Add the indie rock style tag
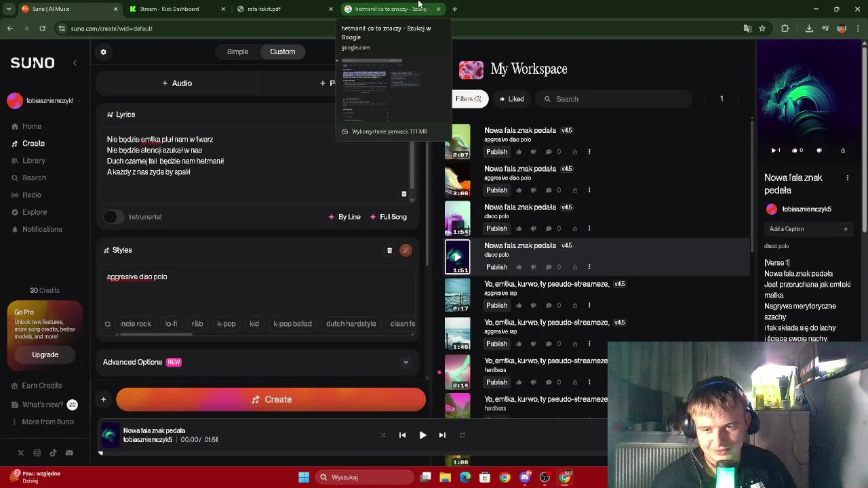This screenshot has width=868, height=488. point(136,324)
